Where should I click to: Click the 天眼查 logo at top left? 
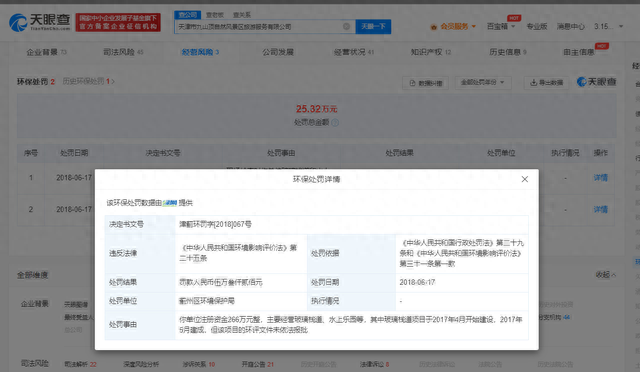pos(40,22)
